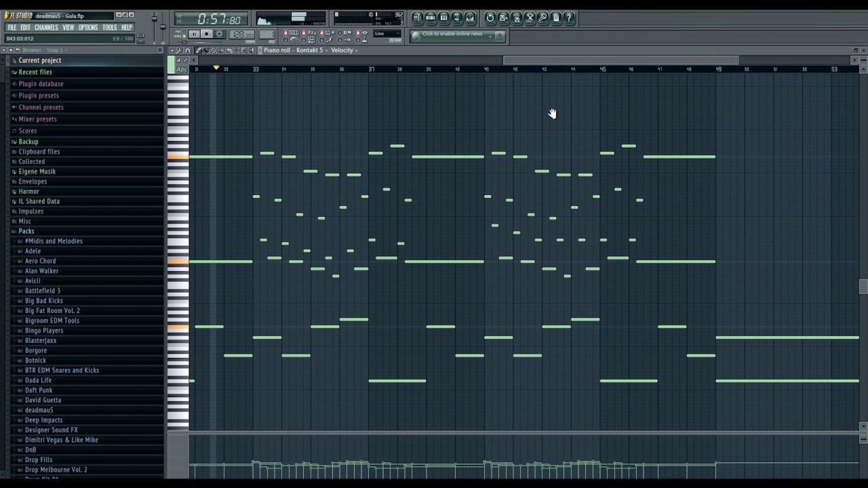This screenshot has height=488, width=868.
Task: Click the record button
Action: (x=220, y=34)
